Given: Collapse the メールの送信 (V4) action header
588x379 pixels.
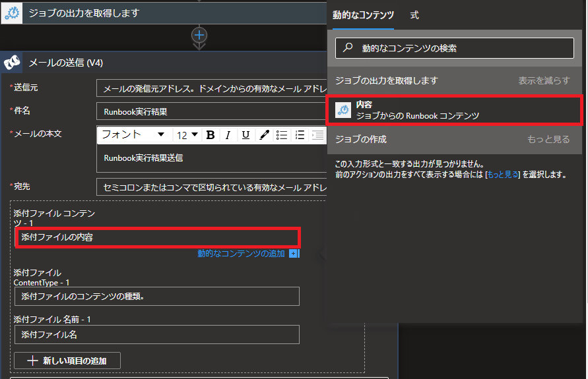Looking at the screenshot, I should [x=164, y=63].
